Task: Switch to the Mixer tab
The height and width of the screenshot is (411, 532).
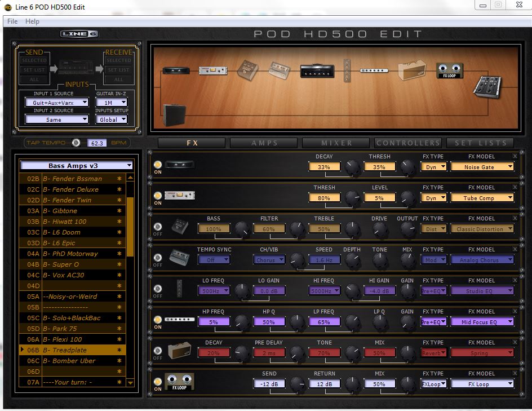Action: point(336,143)
